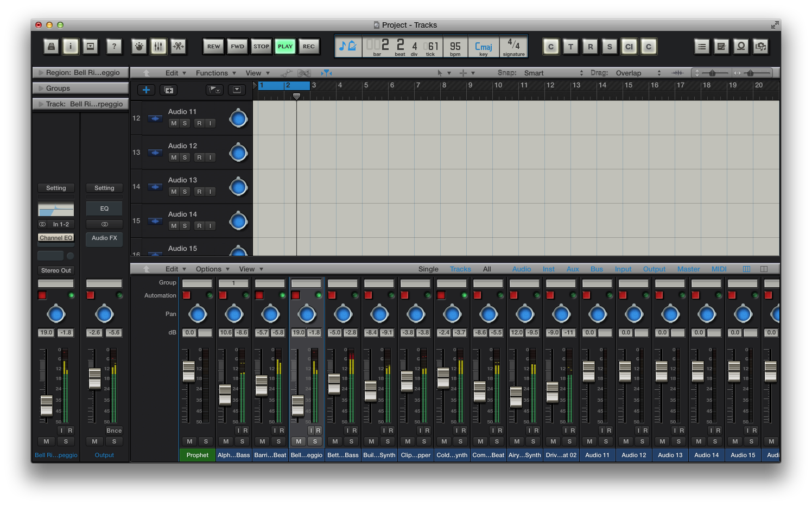Toggle the blue Catch Playhead icon
This screenshot has height=506, width=812.
326,73
